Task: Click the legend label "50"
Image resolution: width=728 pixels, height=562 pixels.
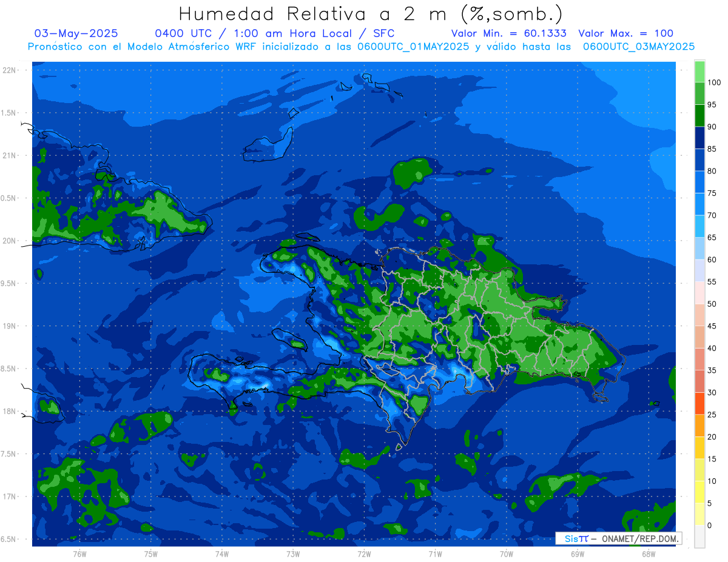Action: coord(712,304)
